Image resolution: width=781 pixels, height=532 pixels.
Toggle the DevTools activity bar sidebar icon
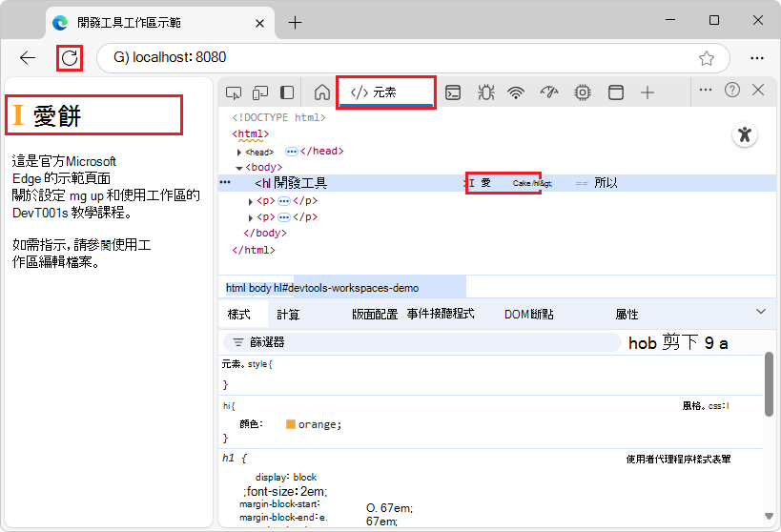(287, 92)
